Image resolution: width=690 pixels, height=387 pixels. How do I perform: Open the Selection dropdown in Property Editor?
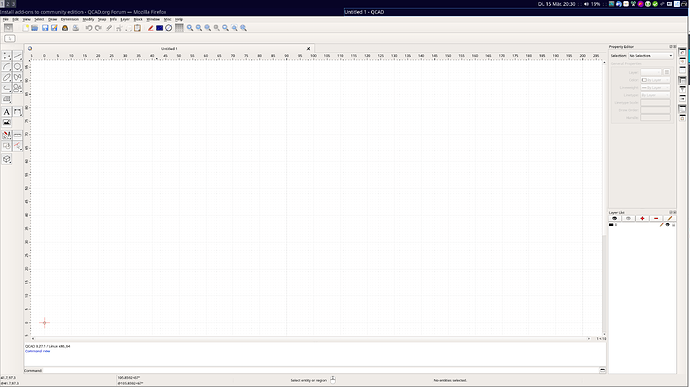coord(651,56)
